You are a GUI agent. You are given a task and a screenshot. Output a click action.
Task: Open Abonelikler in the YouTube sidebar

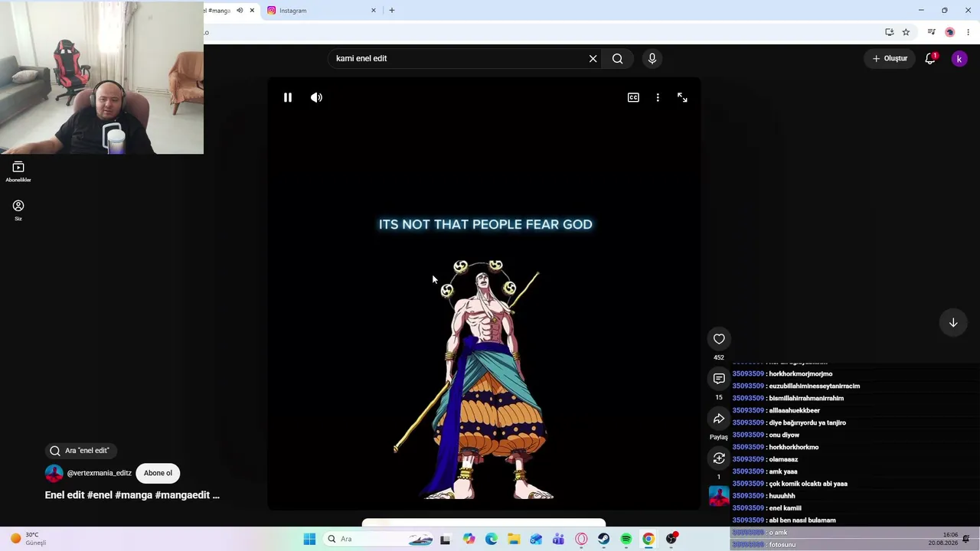tap(18, 171)
